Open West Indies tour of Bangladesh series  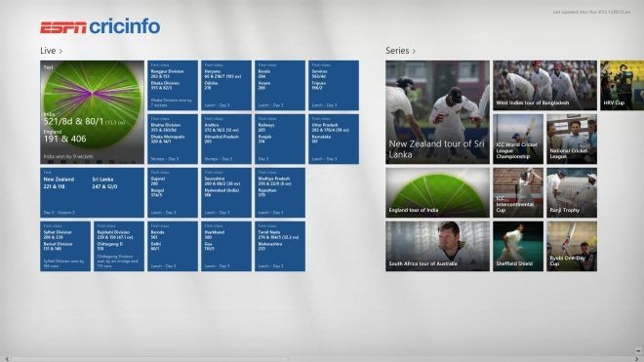pos(545,86)
